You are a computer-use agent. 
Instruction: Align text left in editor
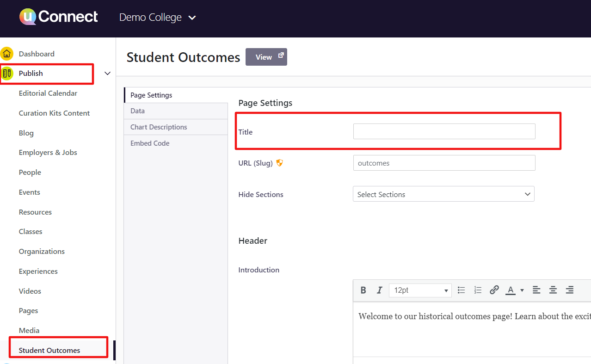[x=536, y=290]
